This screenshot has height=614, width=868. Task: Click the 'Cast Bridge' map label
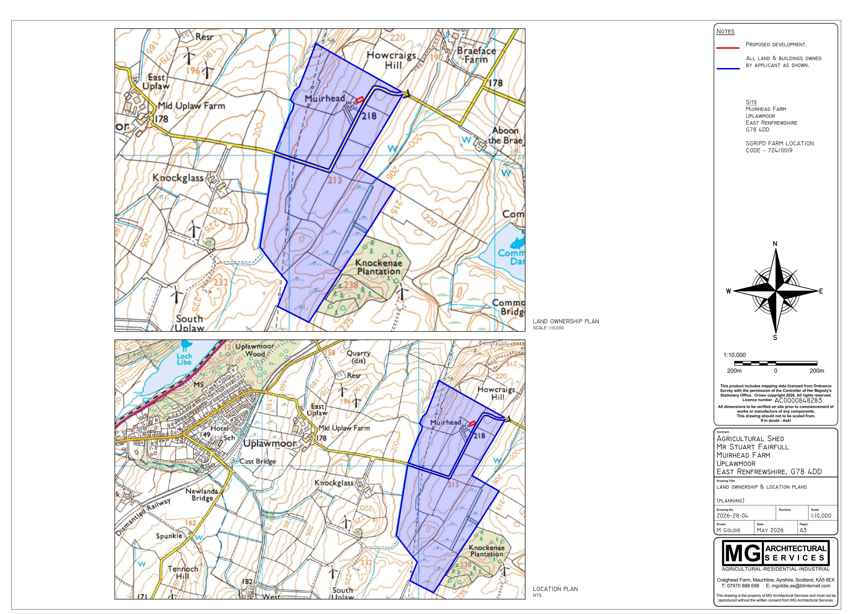point(257,461)
